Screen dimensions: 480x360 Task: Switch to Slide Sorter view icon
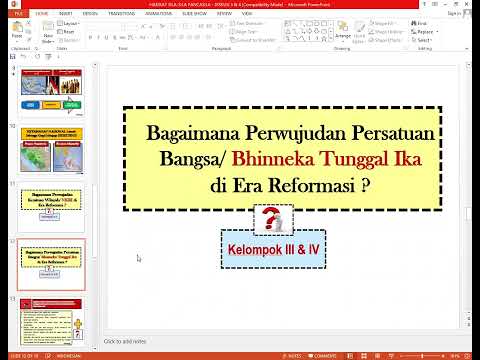click(364, 356)
